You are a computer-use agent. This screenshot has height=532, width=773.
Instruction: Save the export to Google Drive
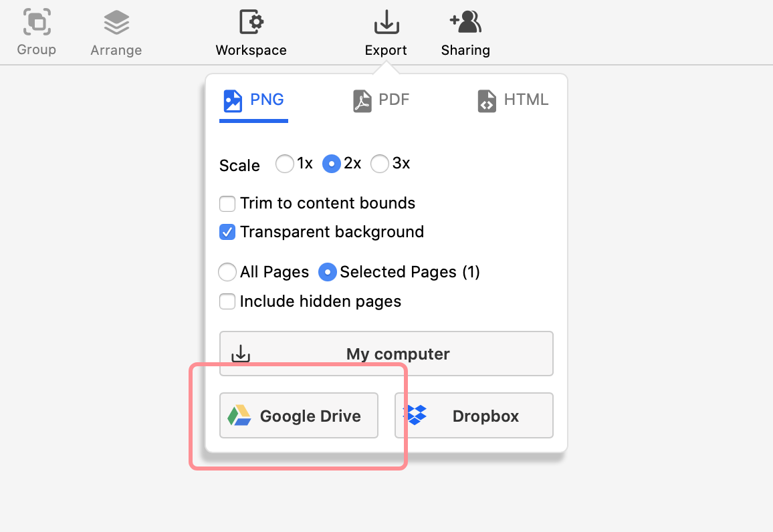[x=298, y=415]
